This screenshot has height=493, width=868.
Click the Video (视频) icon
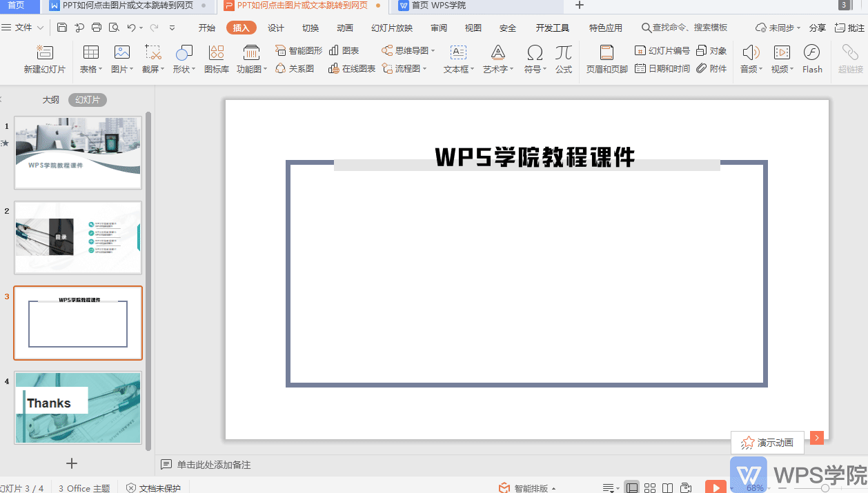coord(782,52)
